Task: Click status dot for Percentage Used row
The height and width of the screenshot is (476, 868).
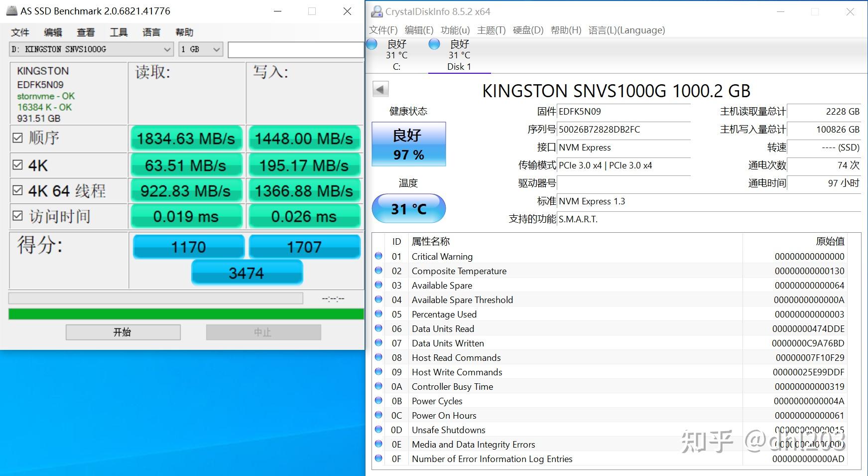Action: point(378,314)
